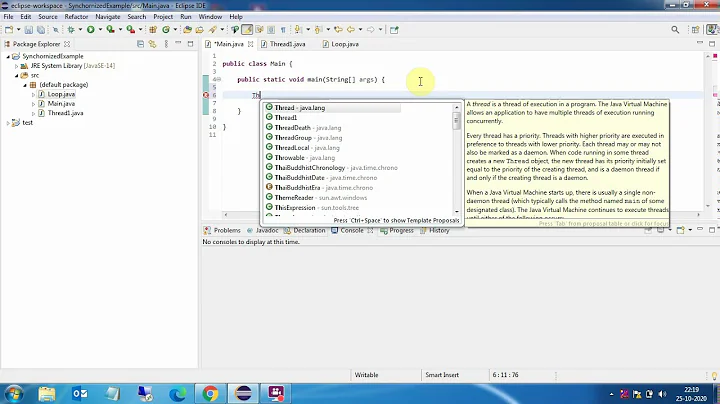Toggle Mark Occurrences highlighter button
Screen dimensions: 720x404
click(x=247, y=30)
